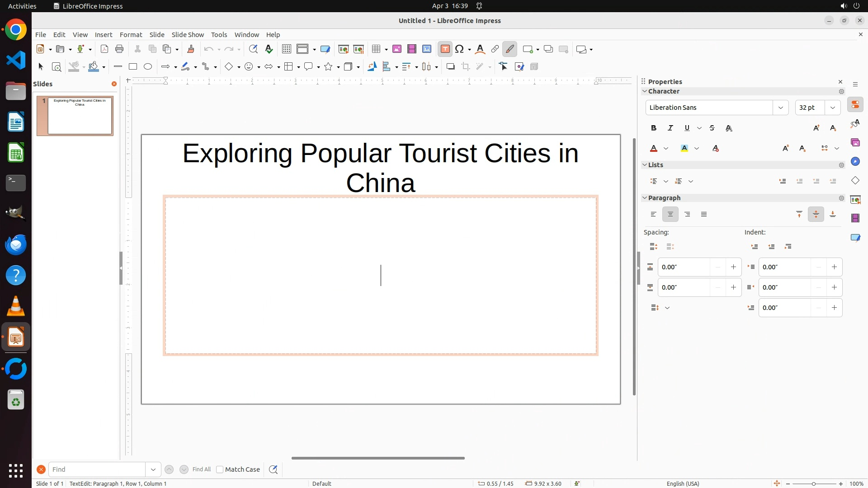Click the Export as PDF icon

(104, 49)
